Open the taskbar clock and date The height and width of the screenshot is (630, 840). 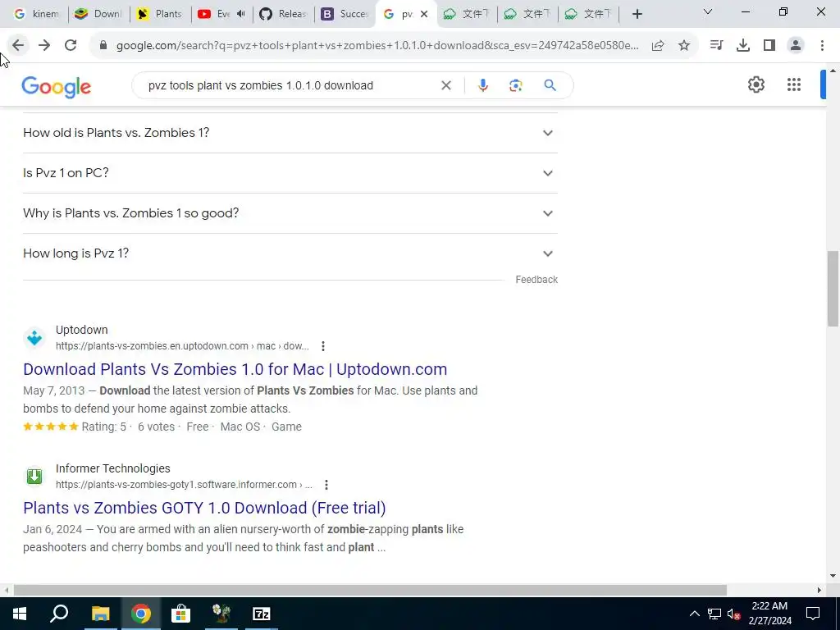pos(769,614)
